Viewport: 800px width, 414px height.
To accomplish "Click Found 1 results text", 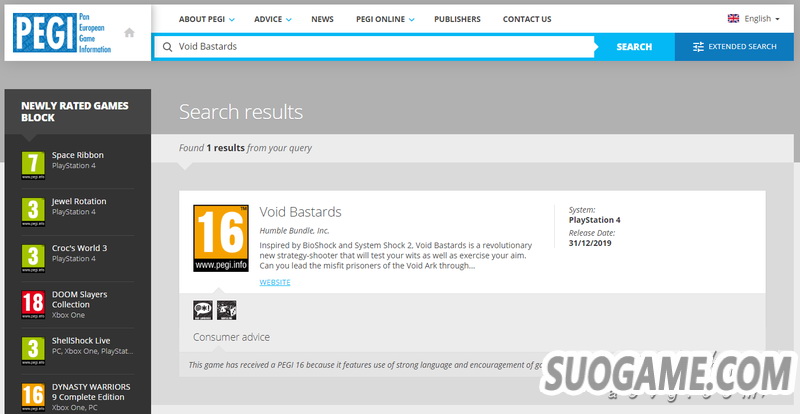I will (245, 148).
